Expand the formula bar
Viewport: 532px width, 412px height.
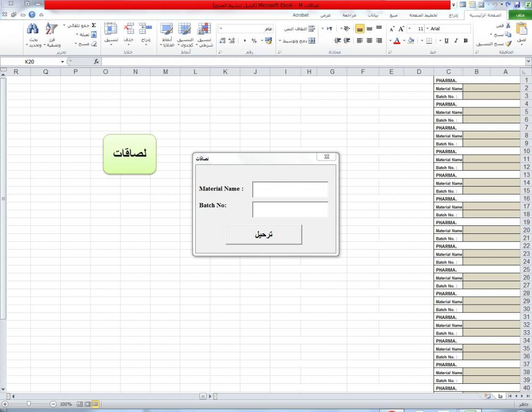(x=528, y=61)
